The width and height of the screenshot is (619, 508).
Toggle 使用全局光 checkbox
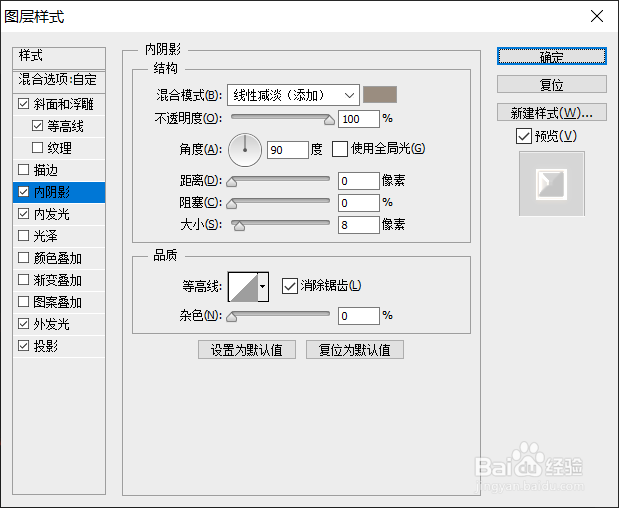(x=340, y=149)
